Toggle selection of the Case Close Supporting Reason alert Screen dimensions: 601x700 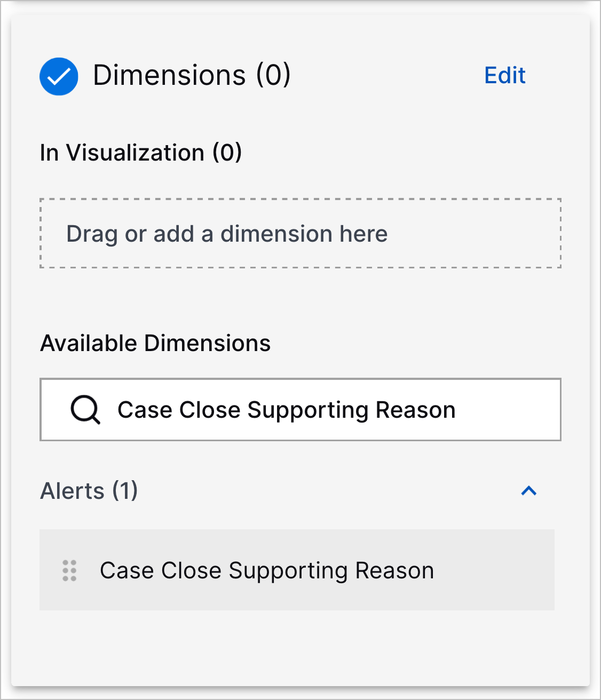coord(267,570)
